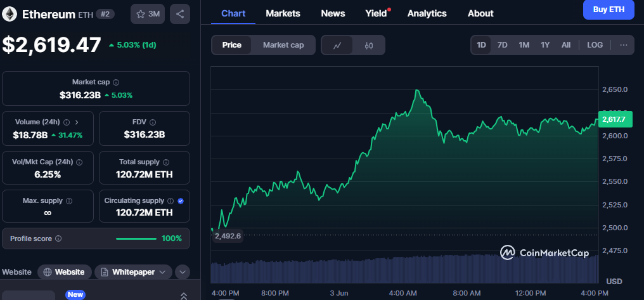The image size is (644, 300).
Task: Select the Price chart toggle
Action: pos(231,45)
